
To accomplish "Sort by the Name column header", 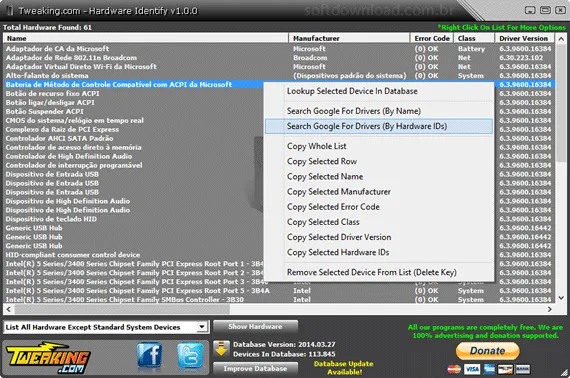I will [x=146, y=38].
